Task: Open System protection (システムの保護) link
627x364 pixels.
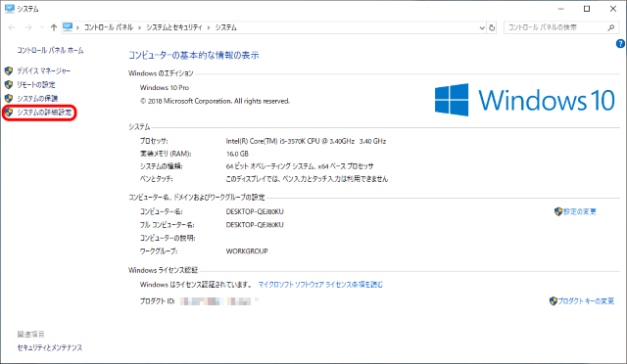Action: [x=37, y=98]
